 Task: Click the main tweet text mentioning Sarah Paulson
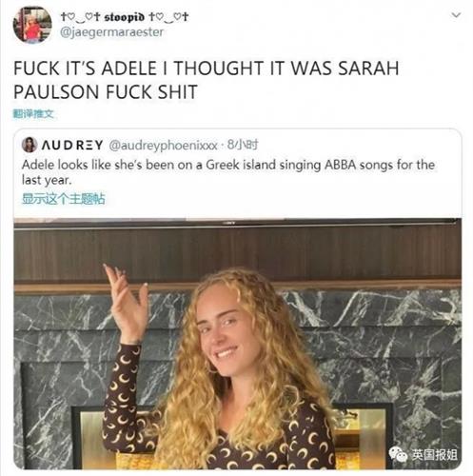(x=207, y=80)
